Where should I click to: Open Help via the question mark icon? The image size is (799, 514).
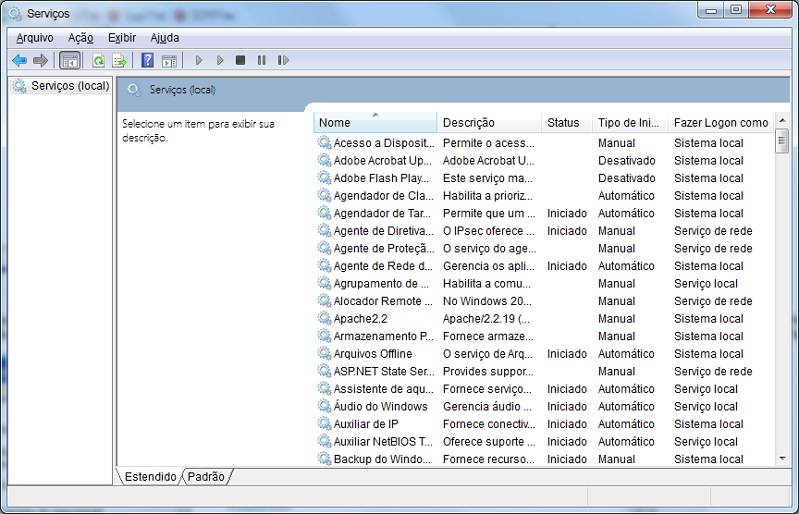coord(147,61)
